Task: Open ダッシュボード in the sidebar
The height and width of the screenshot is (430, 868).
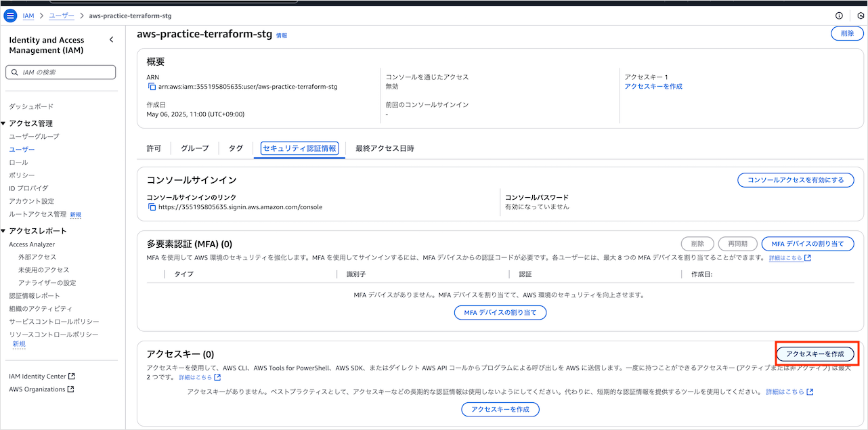Action: (31, 107)
